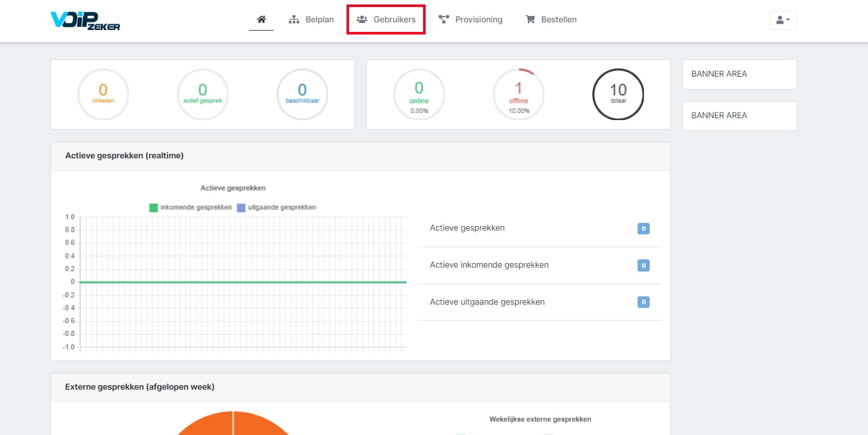Open the Provisioning menu item
The image size is (868, 435).
(470, 19)
